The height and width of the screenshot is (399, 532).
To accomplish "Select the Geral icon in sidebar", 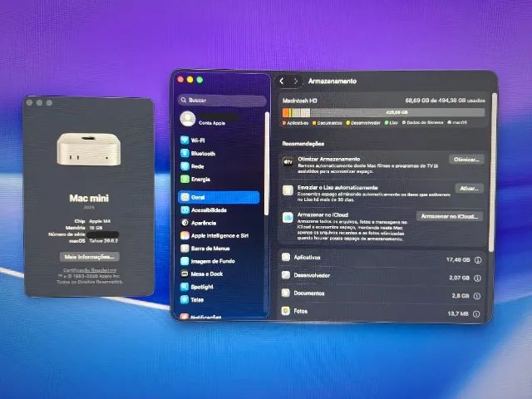I will pyautogui.click(x=185, y=197).
